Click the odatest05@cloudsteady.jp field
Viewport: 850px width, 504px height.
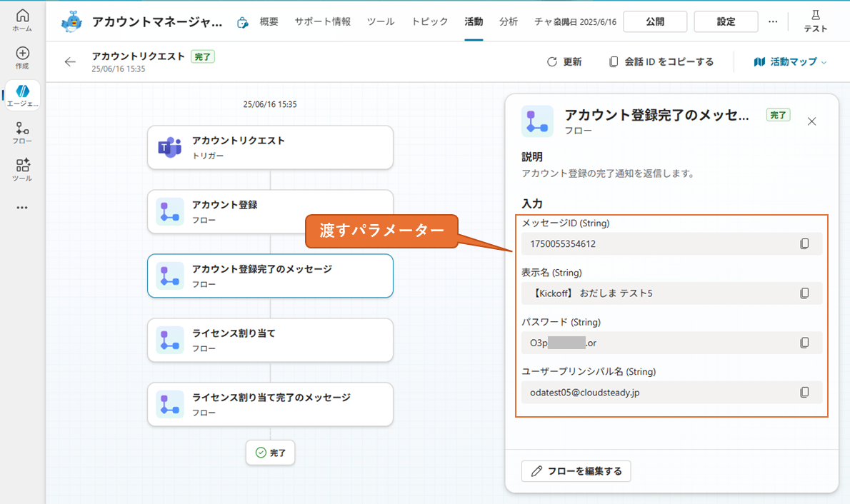click(671, 393)
